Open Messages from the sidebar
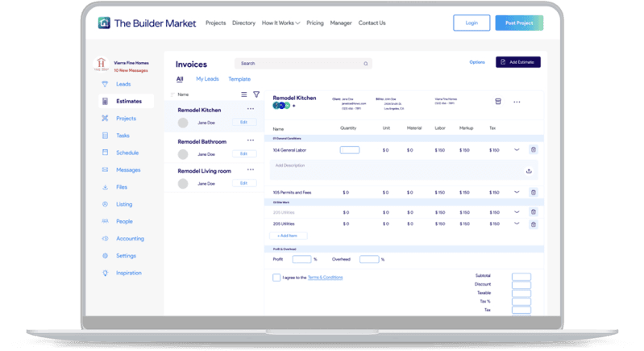Screen dimensions: 644x351 [127, 169]
